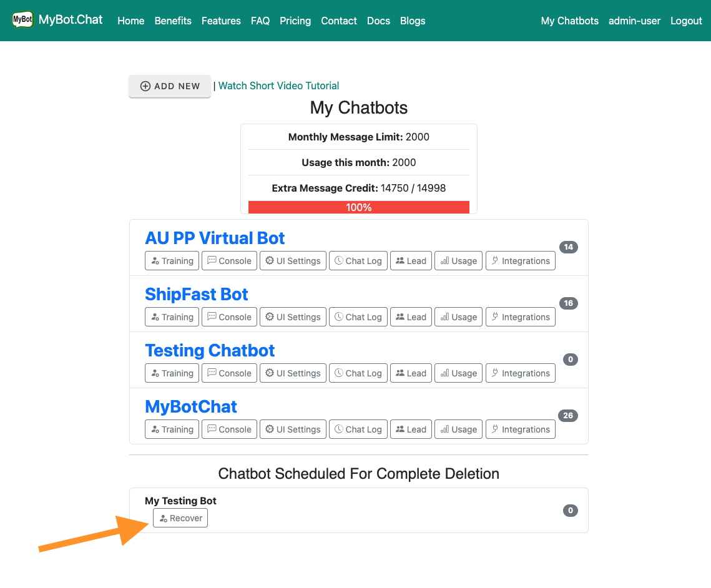Show Usage stats for ShipFast Bot

pos(459,317)
